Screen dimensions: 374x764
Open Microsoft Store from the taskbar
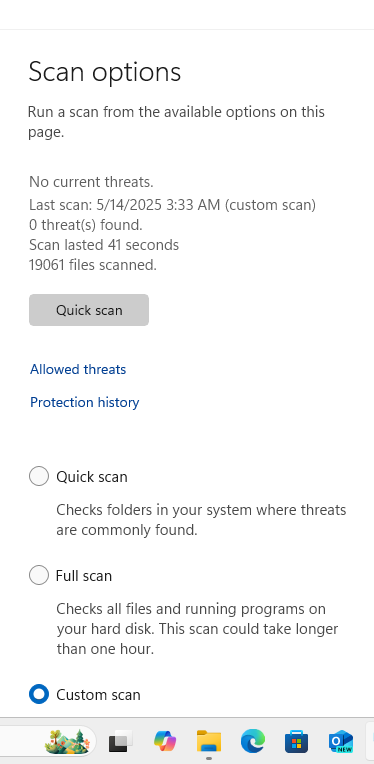point(297,742)
